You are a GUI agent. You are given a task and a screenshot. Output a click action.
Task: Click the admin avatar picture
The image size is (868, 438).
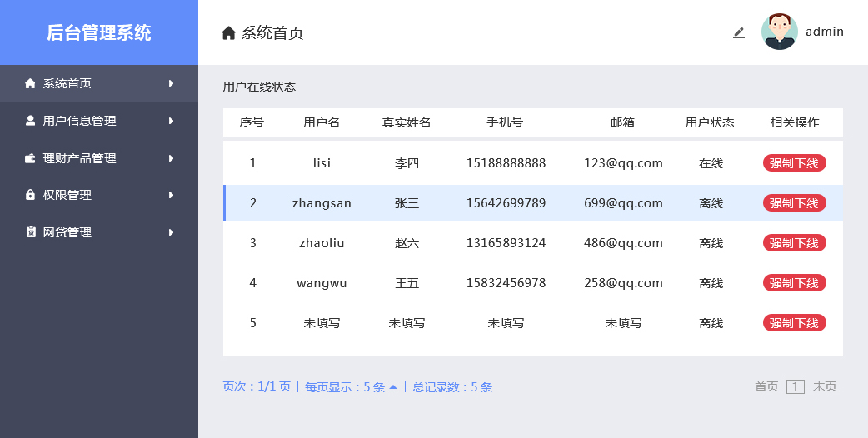[779, 32]
